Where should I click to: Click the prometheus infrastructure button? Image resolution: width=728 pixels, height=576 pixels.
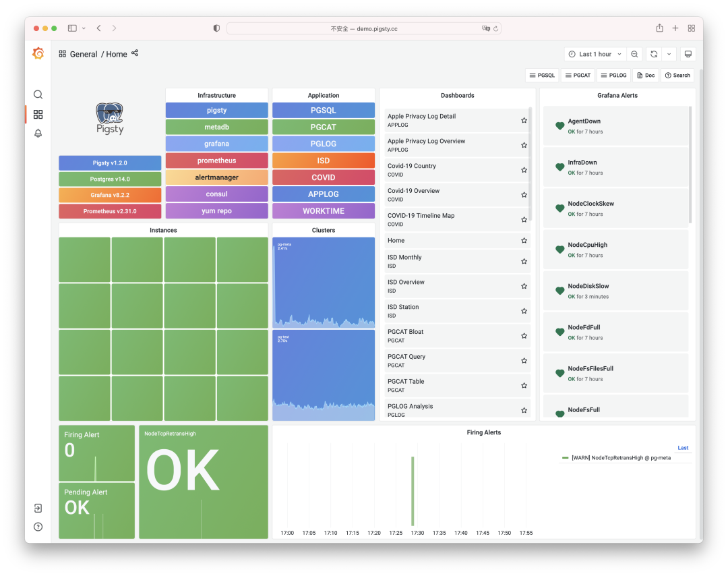click(216, 161)
